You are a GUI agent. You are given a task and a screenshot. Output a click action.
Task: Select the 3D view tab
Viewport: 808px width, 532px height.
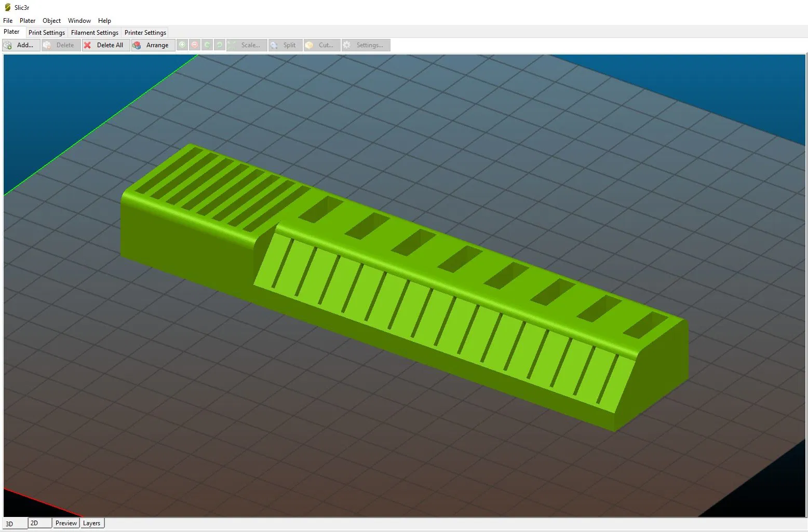15,524
